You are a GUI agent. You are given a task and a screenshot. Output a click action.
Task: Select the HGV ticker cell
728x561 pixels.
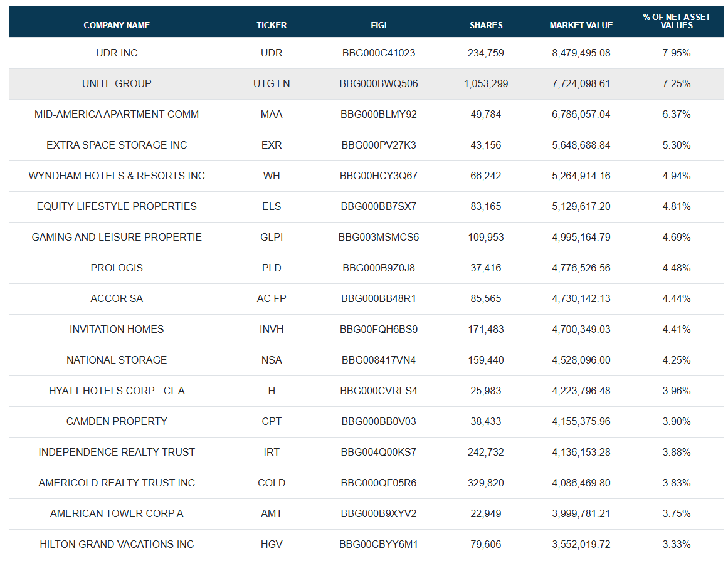click(x=272, y=544)
